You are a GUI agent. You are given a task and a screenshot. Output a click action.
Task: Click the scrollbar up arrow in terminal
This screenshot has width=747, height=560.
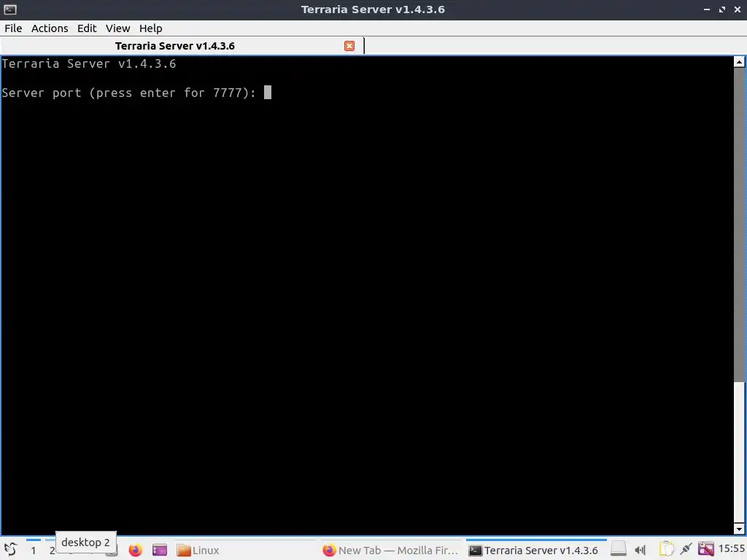[739, 62]
